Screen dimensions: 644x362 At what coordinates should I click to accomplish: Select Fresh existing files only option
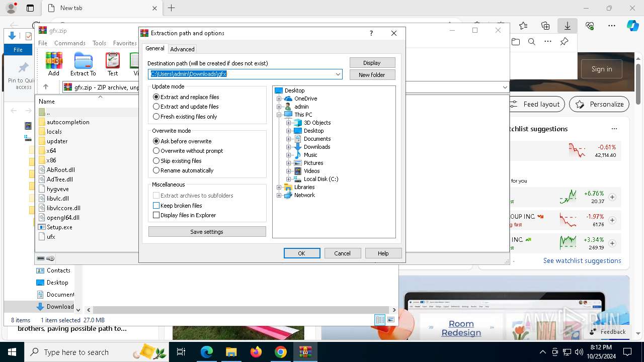coord(185,117)
